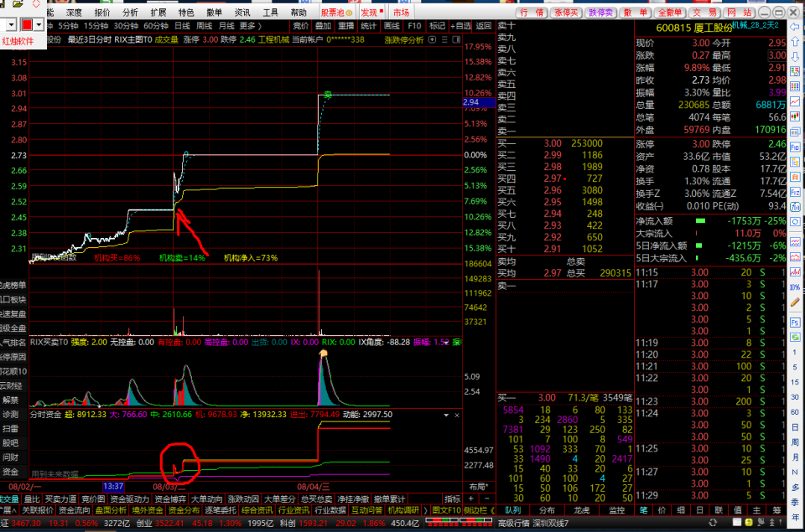Viewport: 805px width, 532px height.
Task: Click the 涨停买 button
Action: (x=566, y=13)
